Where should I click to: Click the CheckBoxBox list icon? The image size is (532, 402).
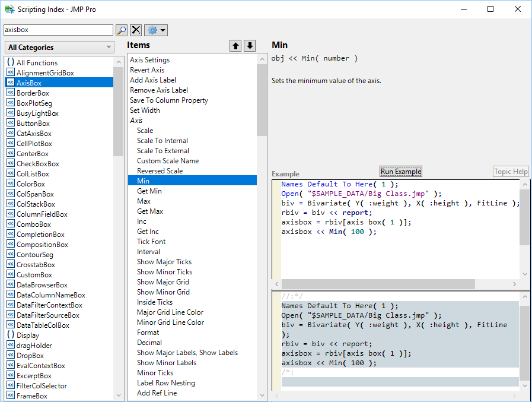coord(11,163)
